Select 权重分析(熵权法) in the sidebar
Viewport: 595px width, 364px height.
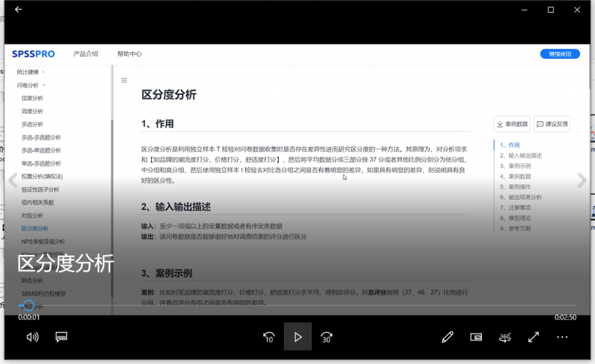click(x=42, y=176)
